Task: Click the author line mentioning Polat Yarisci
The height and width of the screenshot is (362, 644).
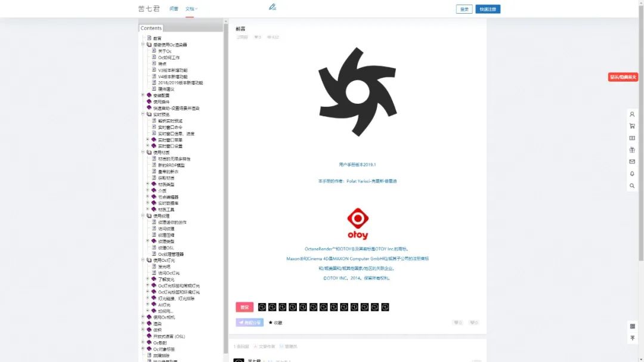Action: (357, 181)
